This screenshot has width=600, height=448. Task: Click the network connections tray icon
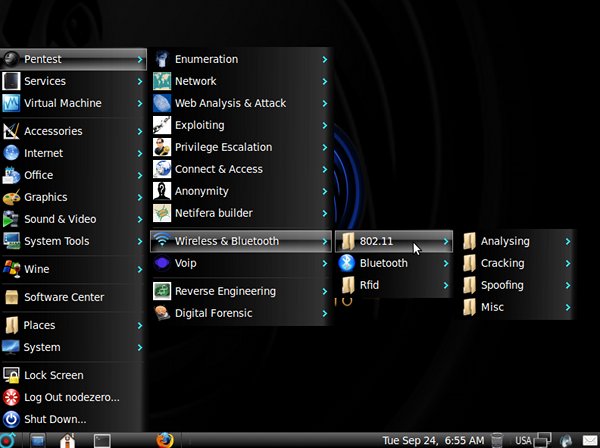coord(543,440)
